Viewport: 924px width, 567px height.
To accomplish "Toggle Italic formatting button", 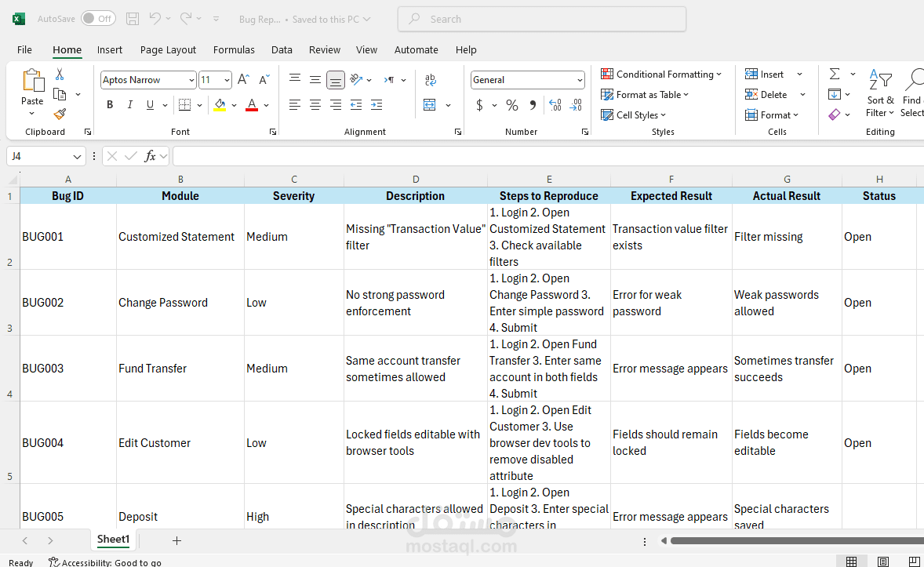I will (129, 105).
